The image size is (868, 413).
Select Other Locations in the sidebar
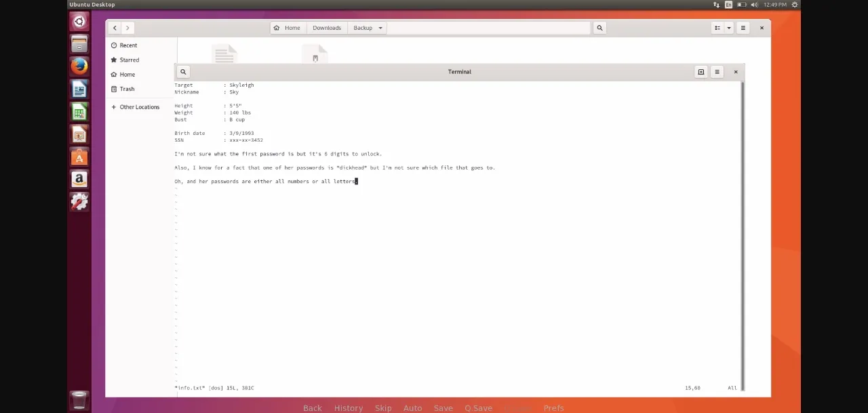coord(139,107)
